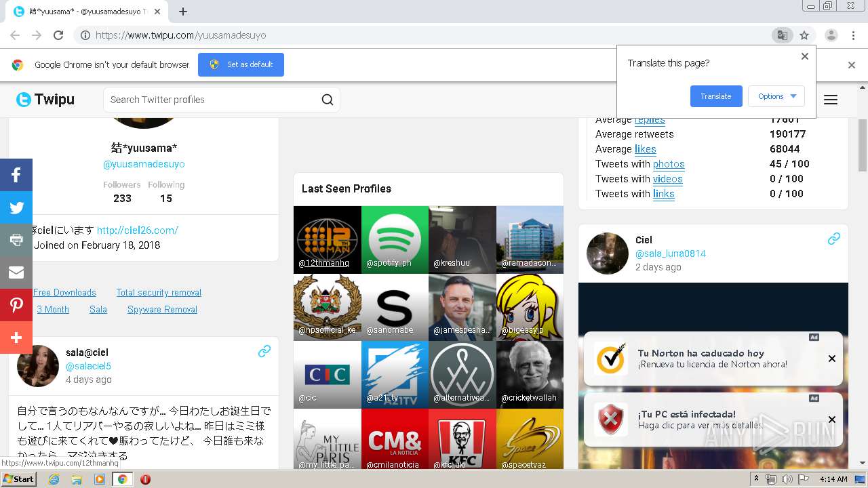Click the 3 Month link
The image size is (868, 488).
coord(53,309)
